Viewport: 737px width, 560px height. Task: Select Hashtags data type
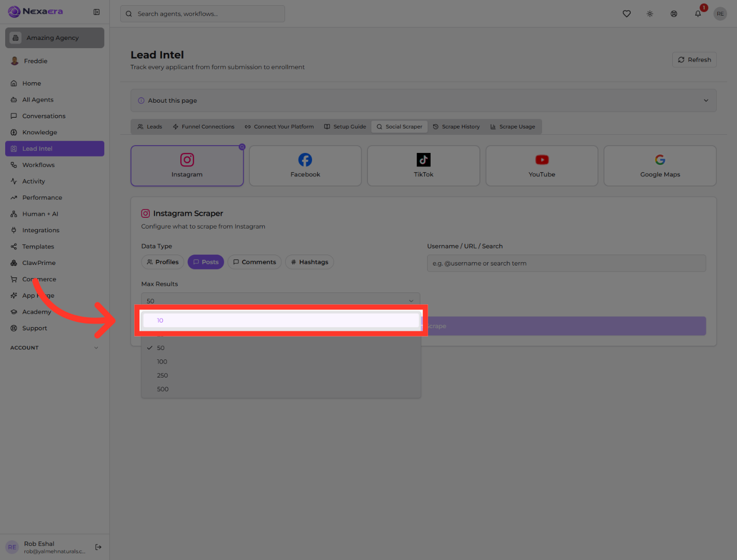click(x=309, y=262)
